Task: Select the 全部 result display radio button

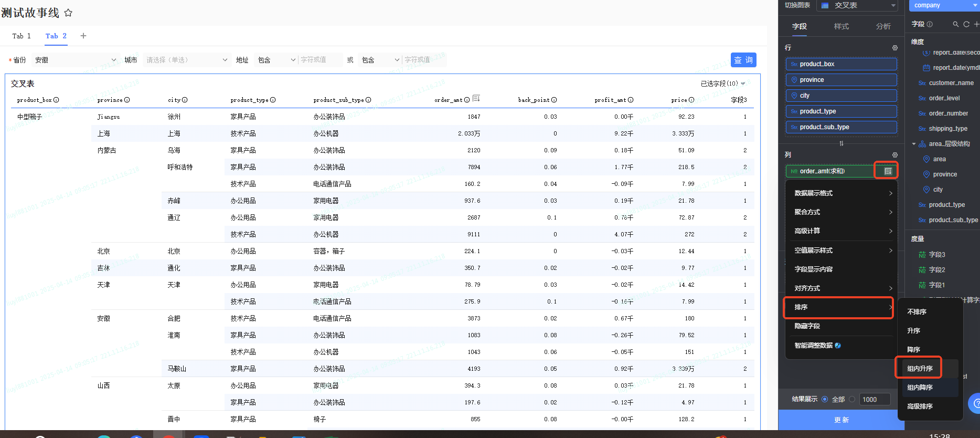Action: [825, 399]
